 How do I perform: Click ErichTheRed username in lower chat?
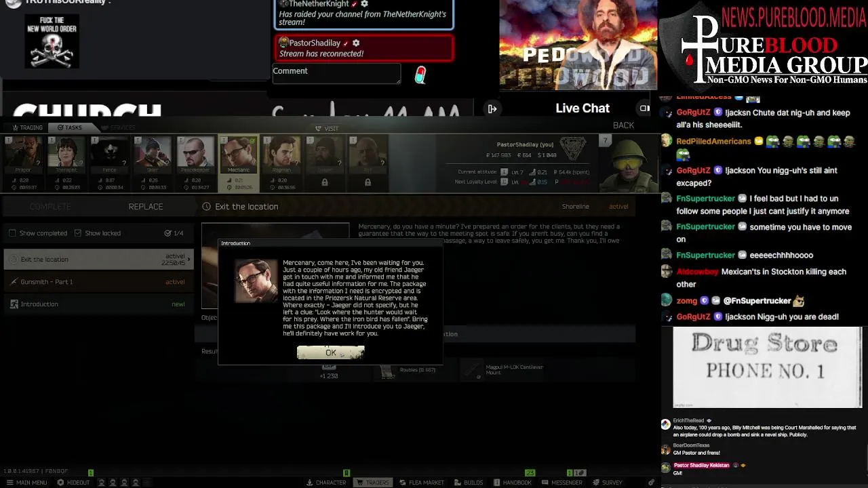(x=688, y=421)
